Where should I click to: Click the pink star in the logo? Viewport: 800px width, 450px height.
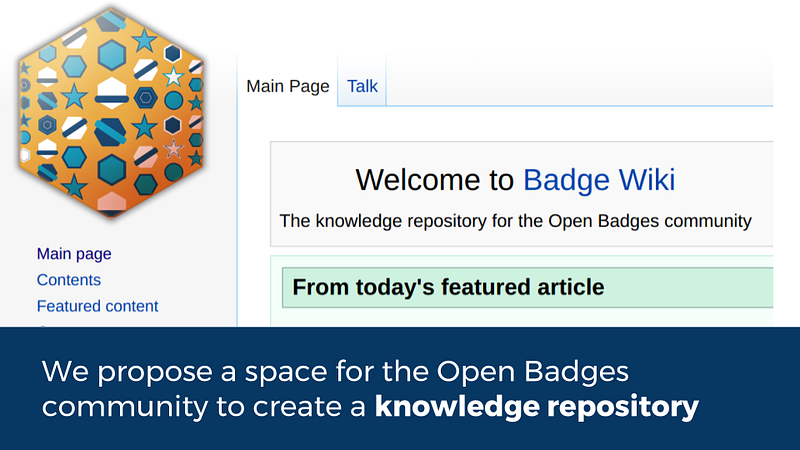tap(173, 149)
